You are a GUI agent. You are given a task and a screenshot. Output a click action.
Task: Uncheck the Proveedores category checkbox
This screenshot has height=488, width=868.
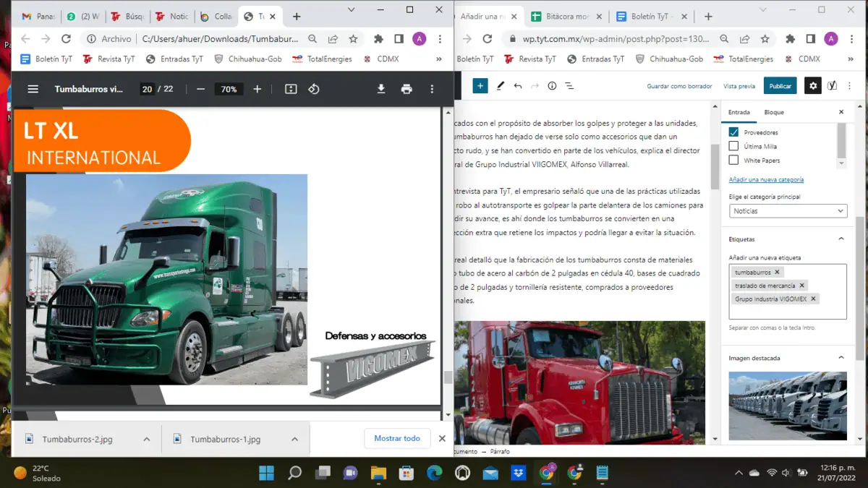click(x=733, y=132)
